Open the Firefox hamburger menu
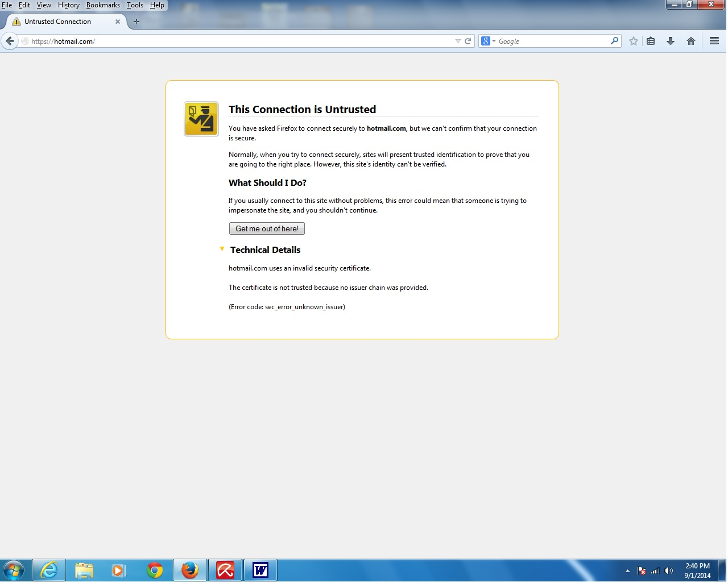Image resolution: width=728 pixels, height=582 pixels. 714,41
